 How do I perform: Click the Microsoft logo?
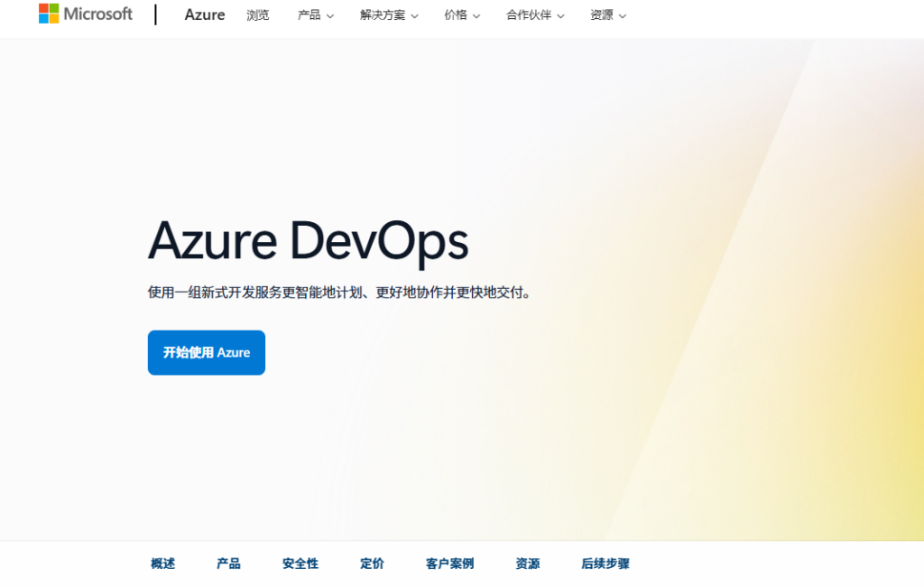[86, 14]
